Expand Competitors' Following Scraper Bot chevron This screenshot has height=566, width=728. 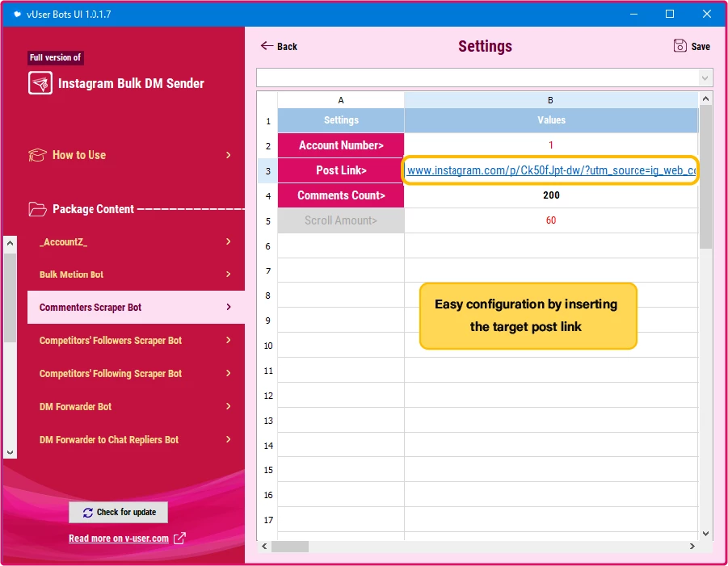coord(228,373)
